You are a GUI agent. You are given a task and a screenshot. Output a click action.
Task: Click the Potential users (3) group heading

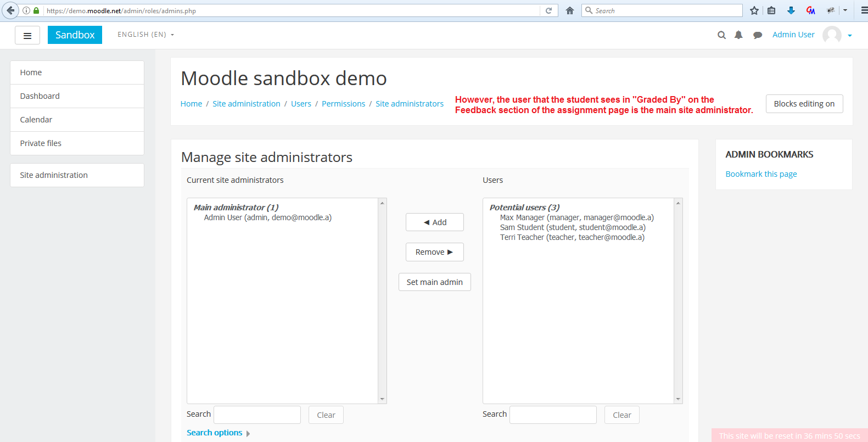(524, 208)
